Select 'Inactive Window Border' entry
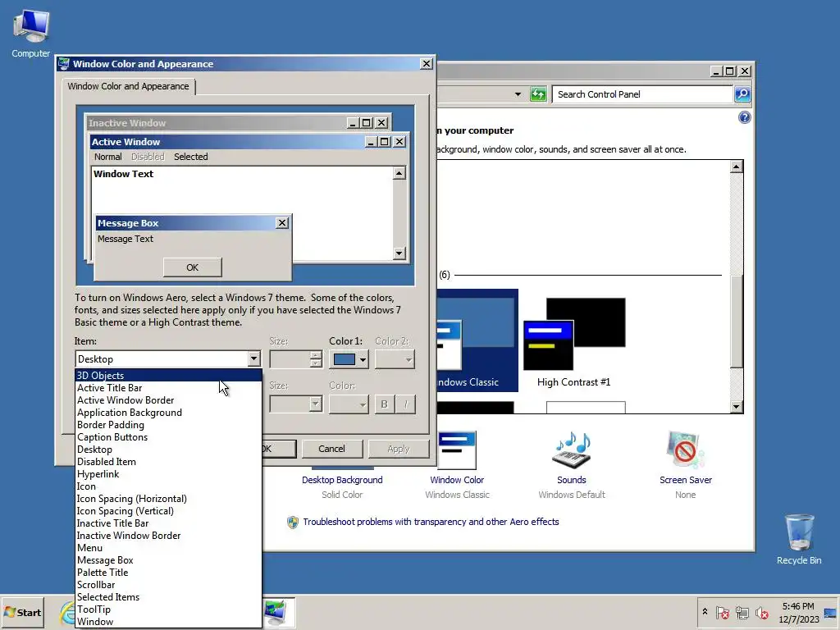This screenshot has height=630, width=840. (168, 536)
